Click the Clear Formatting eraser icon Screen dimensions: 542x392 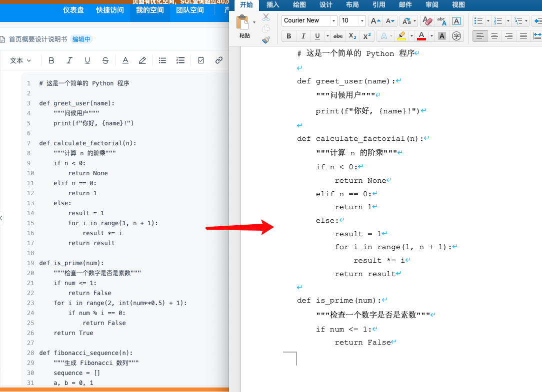tap(427, 21)
